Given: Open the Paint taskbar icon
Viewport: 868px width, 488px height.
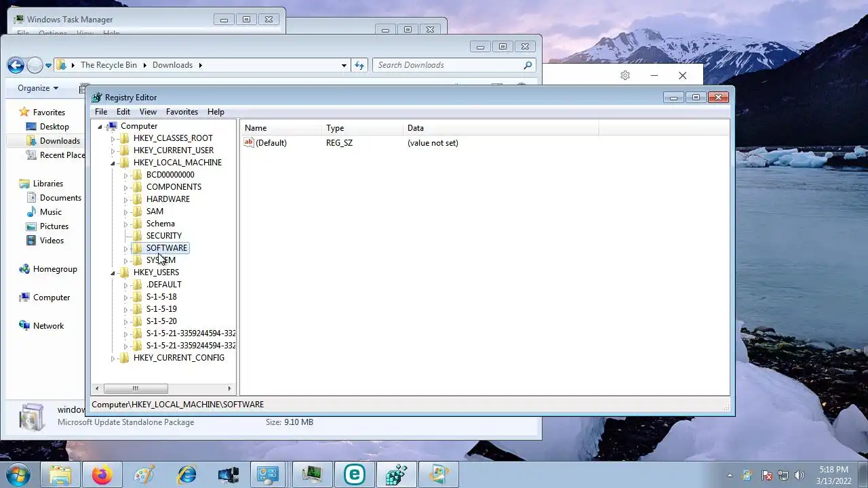Looking at the screenshot, I should click(144, 475).
